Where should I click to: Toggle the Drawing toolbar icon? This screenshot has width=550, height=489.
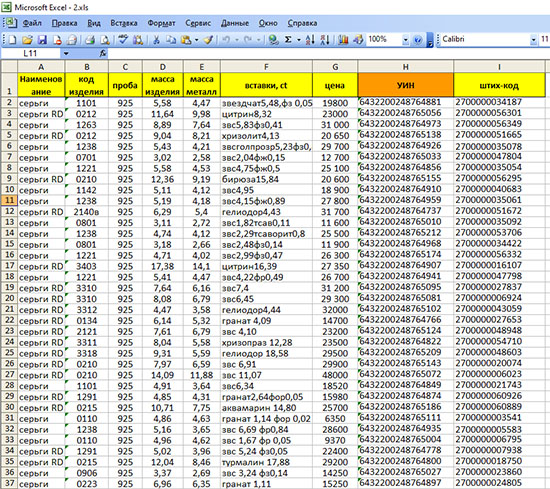coord(358,40)
